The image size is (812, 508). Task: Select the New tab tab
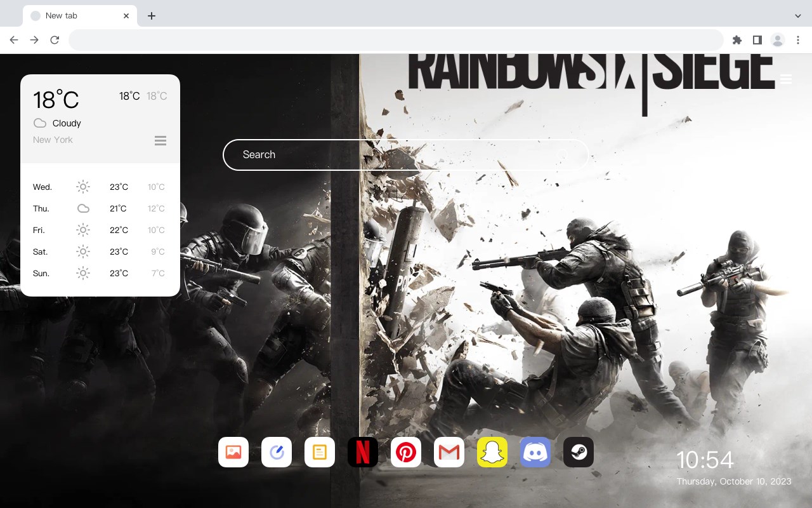coord(80,16)
